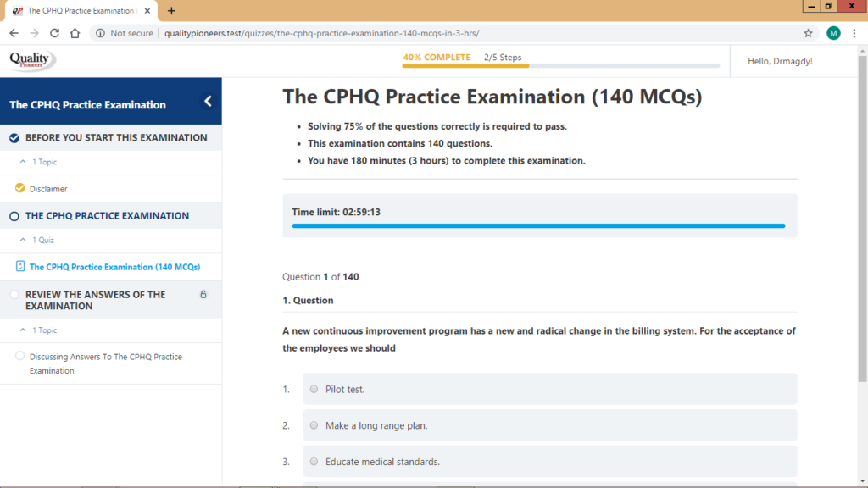Click the quiz icon beside The CPHQ Practice Examination (140 MCQs)
The width and height of the screenshot is (868, 488).
coord(19,266)
